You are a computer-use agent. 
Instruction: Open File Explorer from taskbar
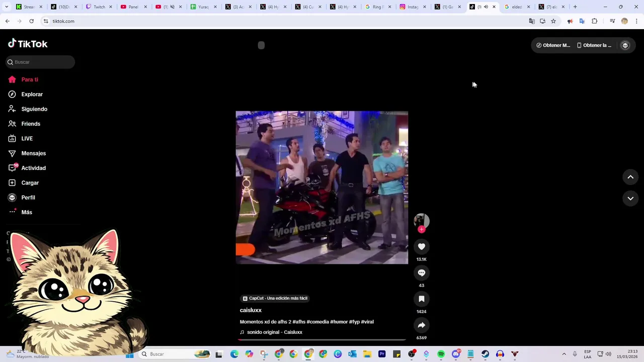click(x=367, y=354)
